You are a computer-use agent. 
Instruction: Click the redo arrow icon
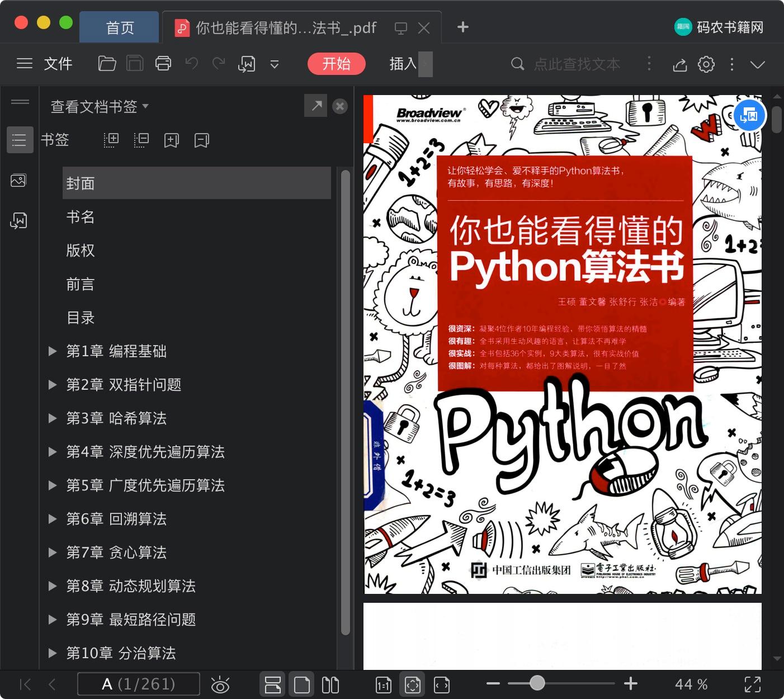[219, 64]
